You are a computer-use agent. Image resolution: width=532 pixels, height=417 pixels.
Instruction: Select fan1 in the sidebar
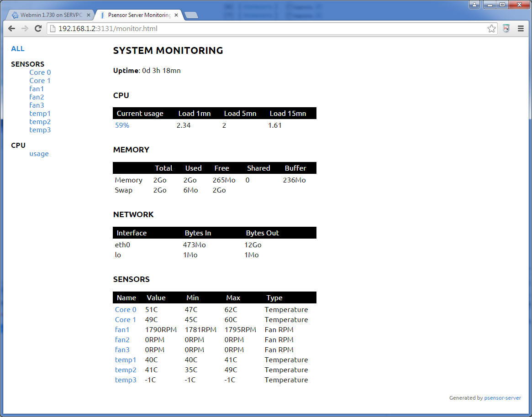click(37, 89)
